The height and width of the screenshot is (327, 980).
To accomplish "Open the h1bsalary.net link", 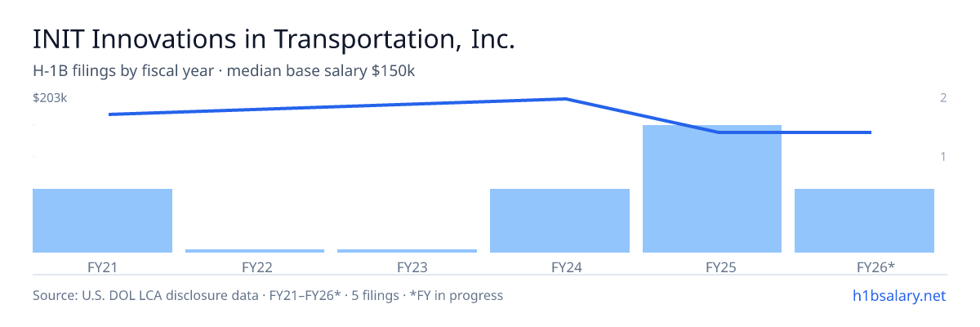I will 899,295.
